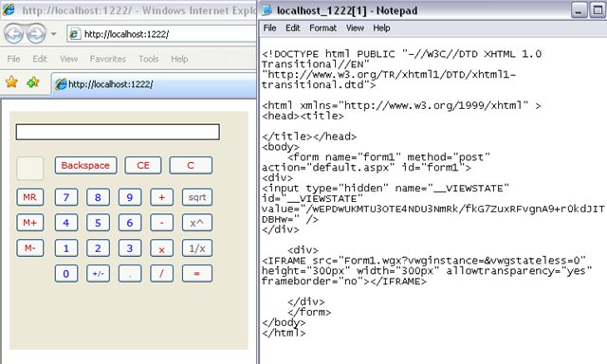Open the Notepad Edit menu
This screenshot has width=607, height=364.
click(x=293, y=27)
